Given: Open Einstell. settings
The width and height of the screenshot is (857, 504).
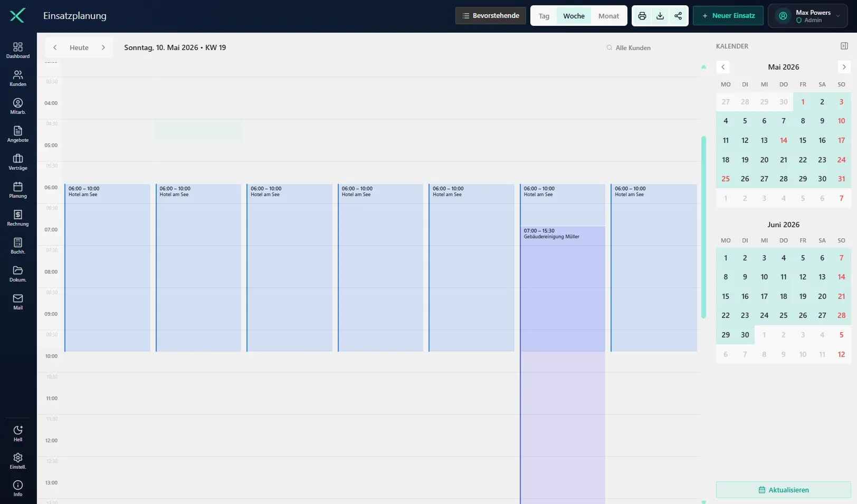Looking at the screenshot, I should point(18,461).
